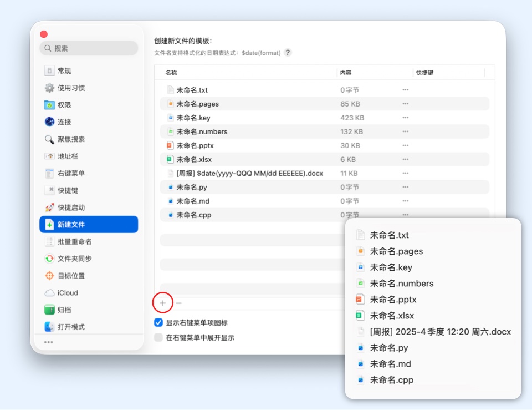The width and height of the screenshot is (532, 410).
Task: Click the 搜索 search field
Action: click(89, 48)
